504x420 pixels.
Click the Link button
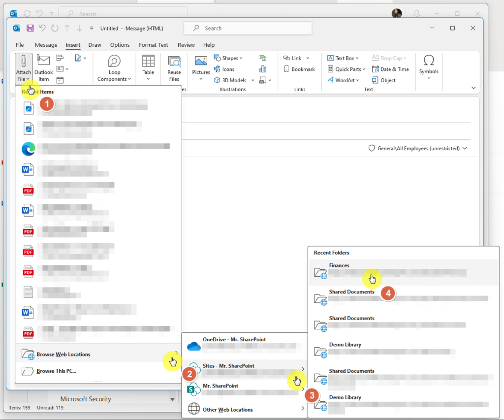tap(292, 58)
